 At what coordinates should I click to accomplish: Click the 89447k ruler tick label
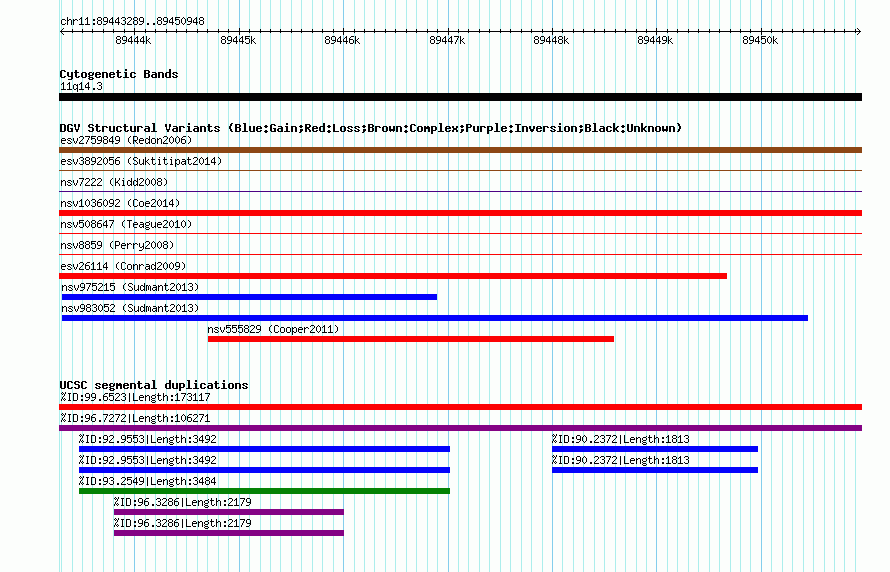click(447, 40)
